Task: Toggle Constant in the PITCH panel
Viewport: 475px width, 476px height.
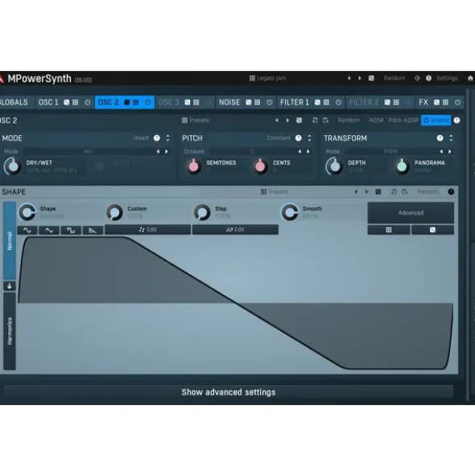Action: coord(279,138)
